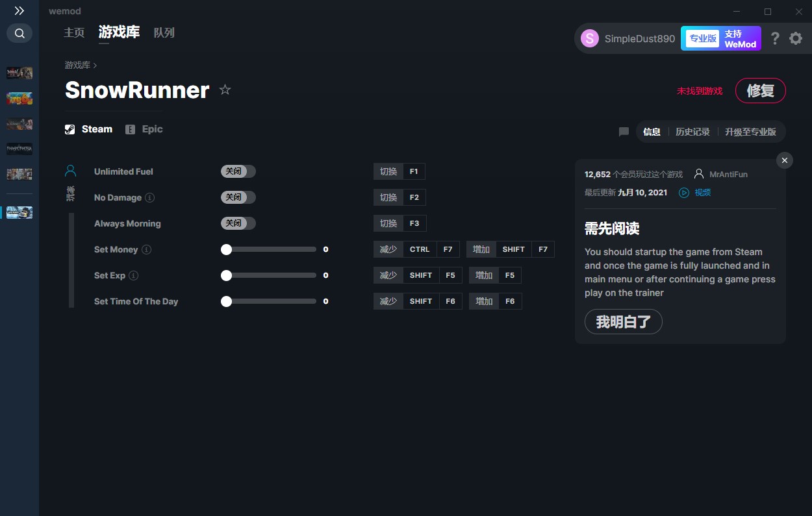Select the SnowRunner thumbnail in sidebar
The height and width of the screenshot is (516, 812).
click(19, 212)
